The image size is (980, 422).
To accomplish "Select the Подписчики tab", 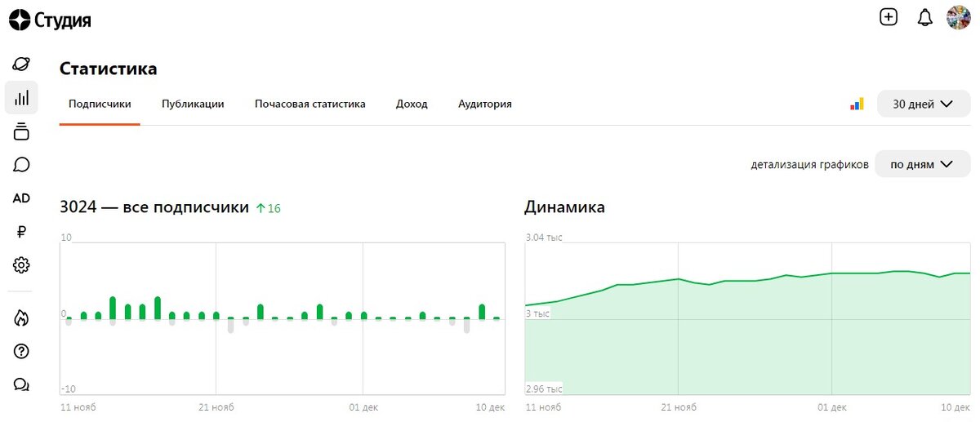I will [100, 104].
